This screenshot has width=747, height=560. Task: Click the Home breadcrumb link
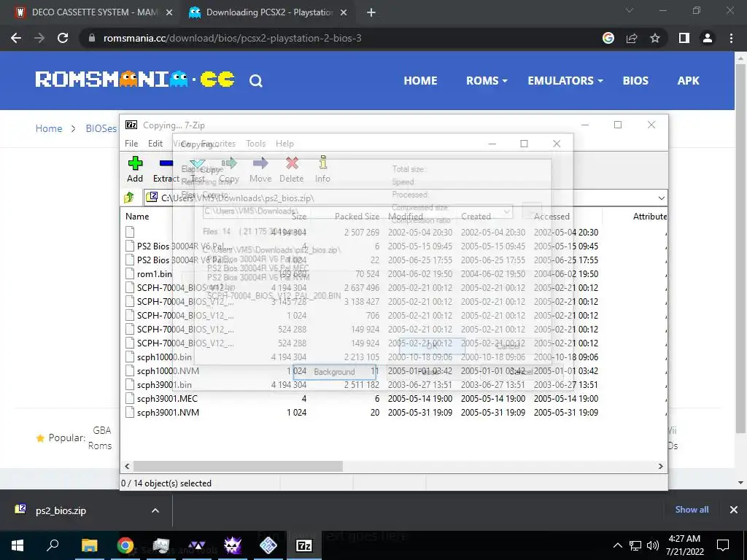pos(49,128)
